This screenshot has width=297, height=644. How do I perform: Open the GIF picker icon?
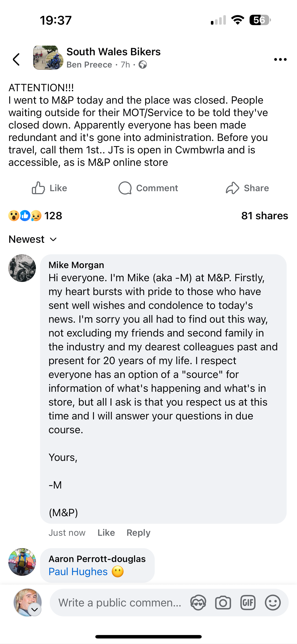247,603
